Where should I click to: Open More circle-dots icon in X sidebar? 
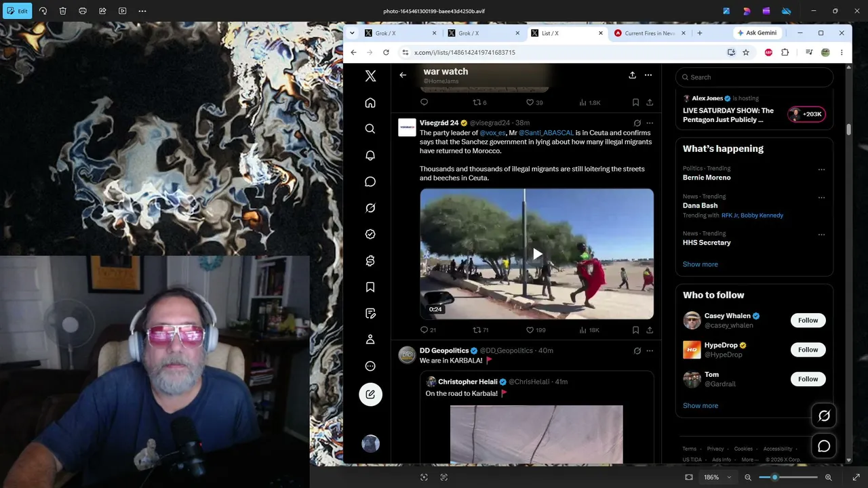click(370, 366)
